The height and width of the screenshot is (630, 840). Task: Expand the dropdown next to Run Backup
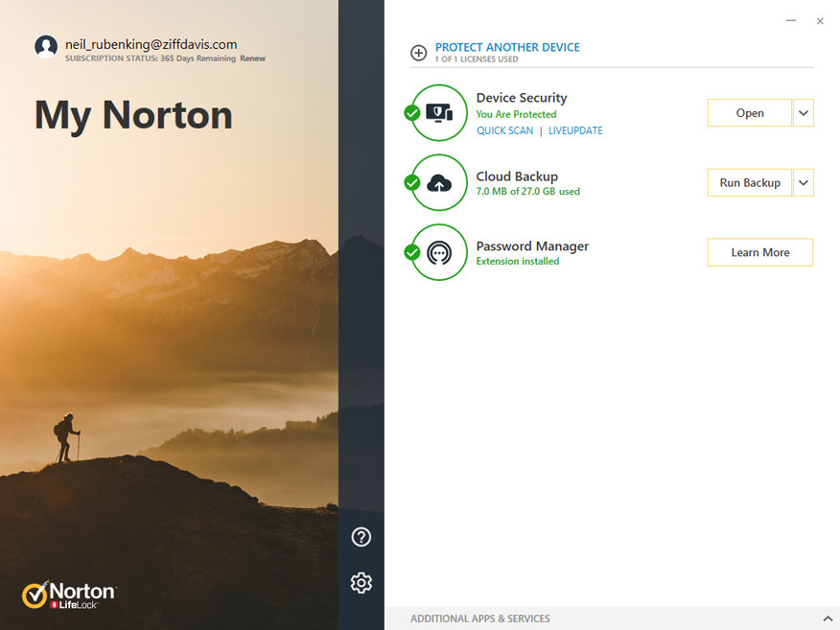804,183
